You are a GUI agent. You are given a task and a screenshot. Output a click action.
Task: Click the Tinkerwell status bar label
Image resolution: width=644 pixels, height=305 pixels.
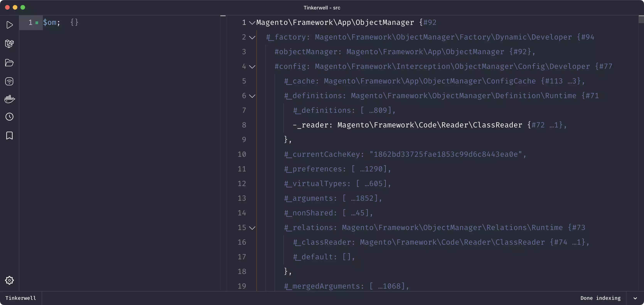pyautogui.click(x=21, y=298)
